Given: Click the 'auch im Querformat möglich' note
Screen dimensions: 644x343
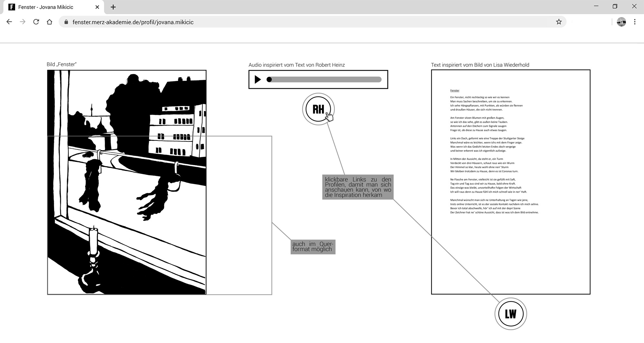Looking at the screenshot, I should 313,247.
